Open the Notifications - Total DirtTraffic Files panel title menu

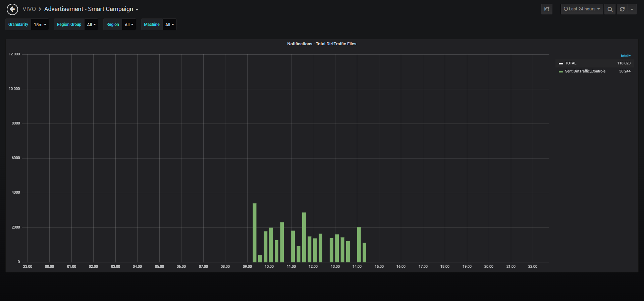click(322, 44)
